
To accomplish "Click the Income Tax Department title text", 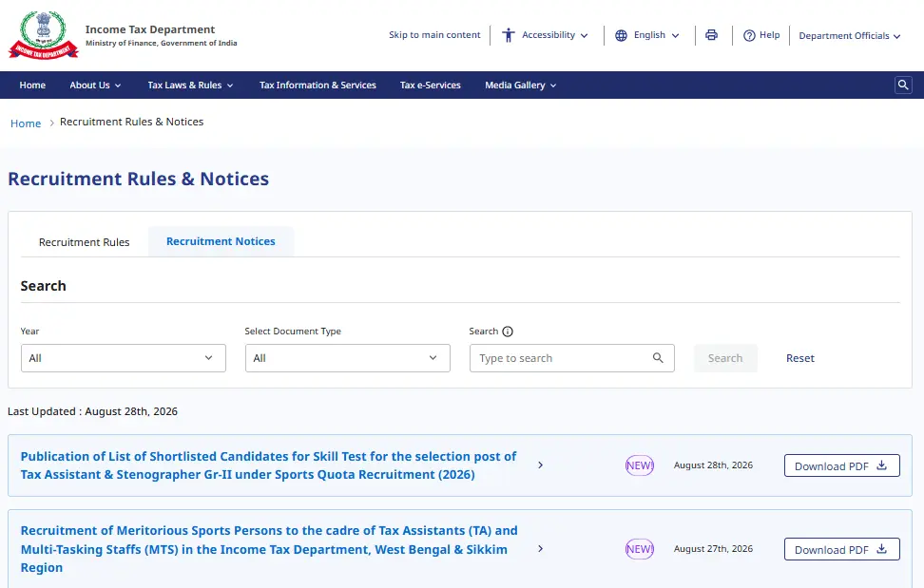I will [x=150, y=29].
